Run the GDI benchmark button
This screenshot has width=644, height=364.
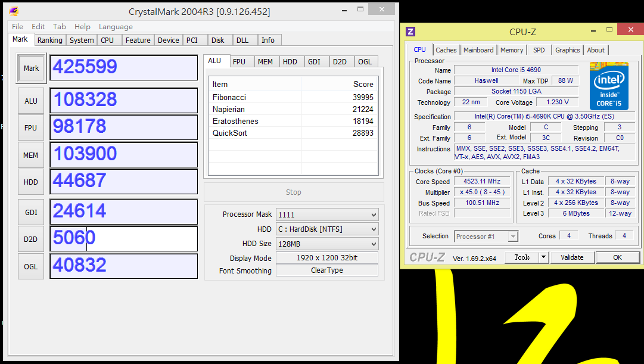point(31,213)
